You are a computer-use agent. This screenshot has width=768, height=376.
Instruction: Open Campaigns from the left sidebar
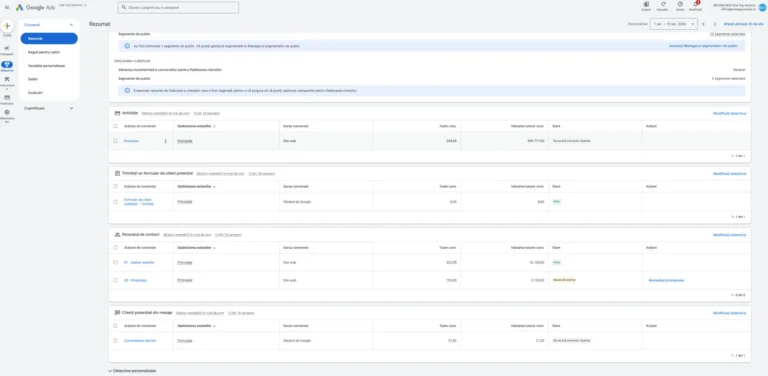tap(7, 50)
